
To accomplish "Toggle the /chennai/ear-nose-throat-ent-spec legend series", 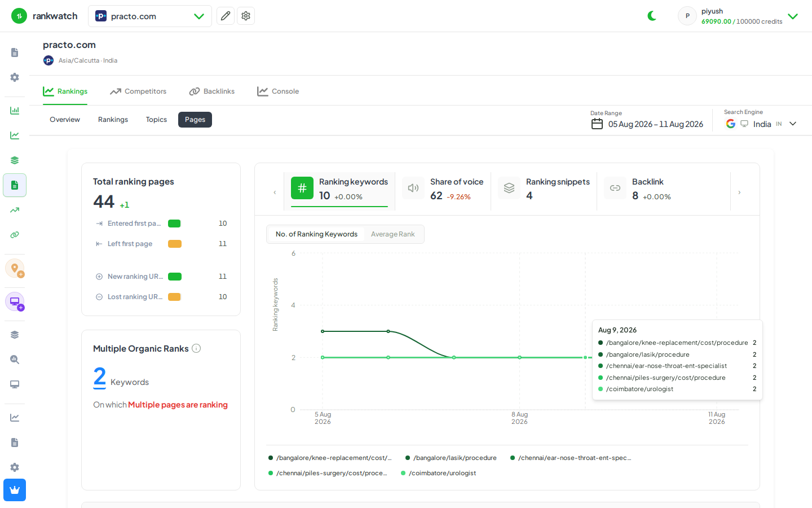I will 571,458.
